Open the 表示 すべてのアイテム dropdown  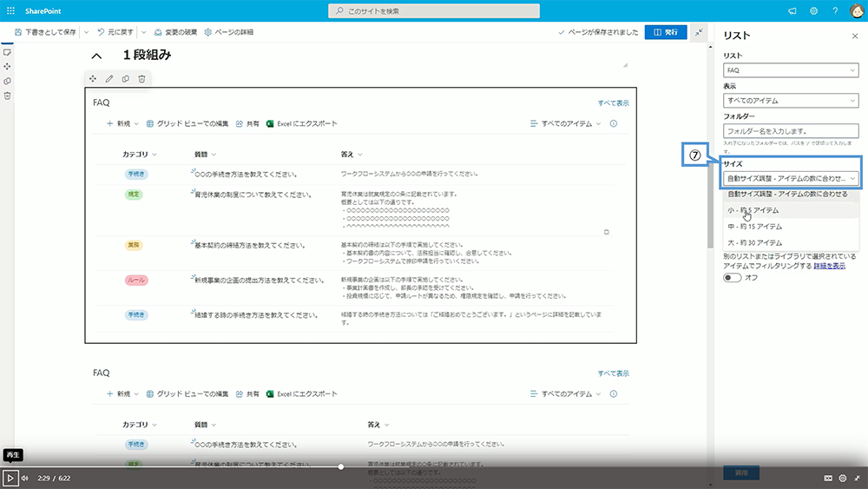[791, 100]
